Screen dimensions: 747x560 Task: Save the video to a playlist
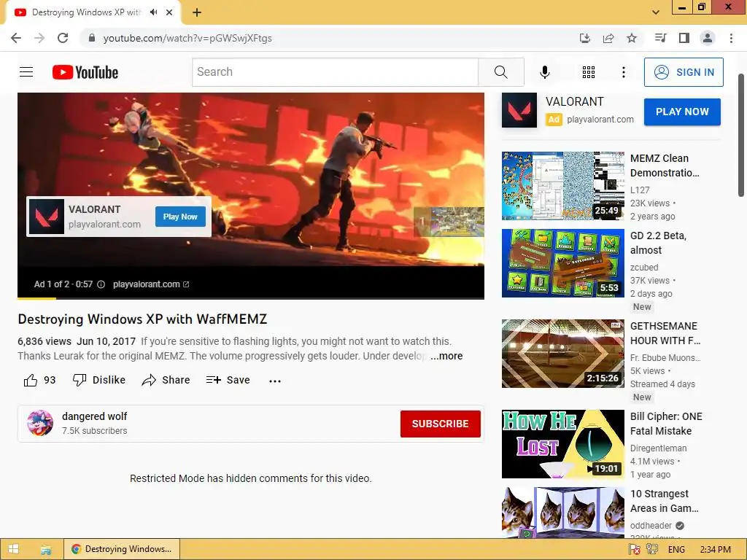228,380
